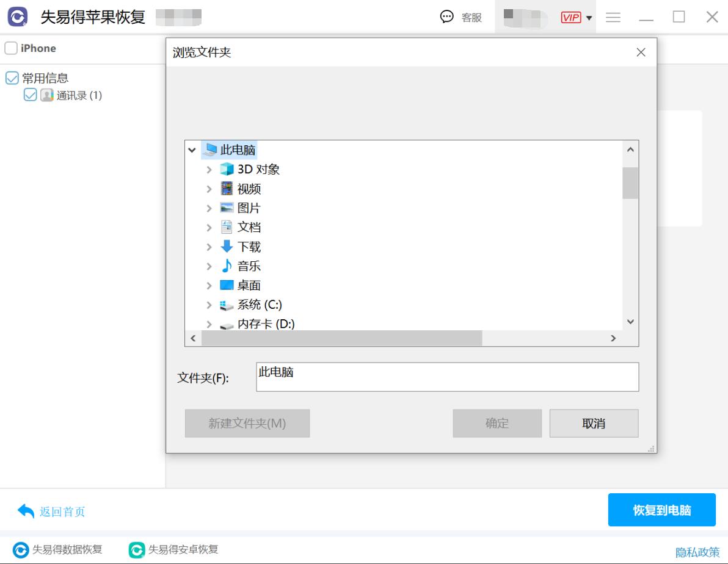Image resolution: width=728 pixels, height=564 pixels.
Task: Expand the 图片 folder node
Action: [209, 208]
